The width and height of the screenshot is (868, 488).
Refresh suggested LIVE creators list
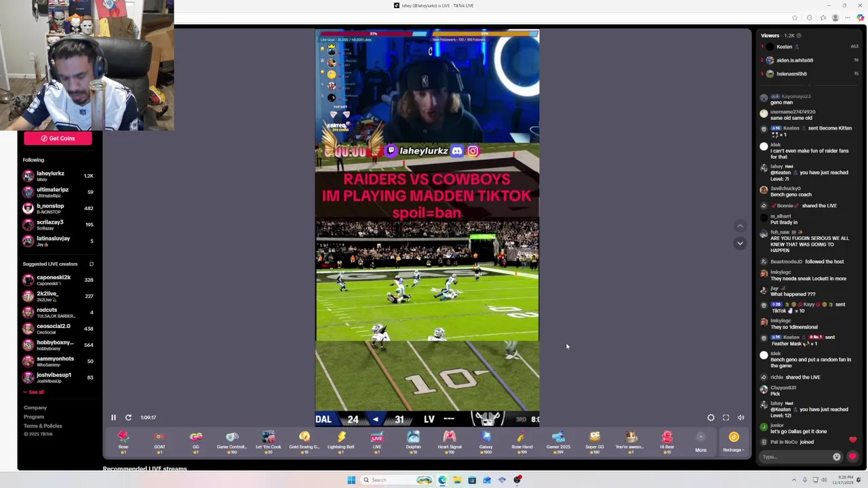point(91,264)
